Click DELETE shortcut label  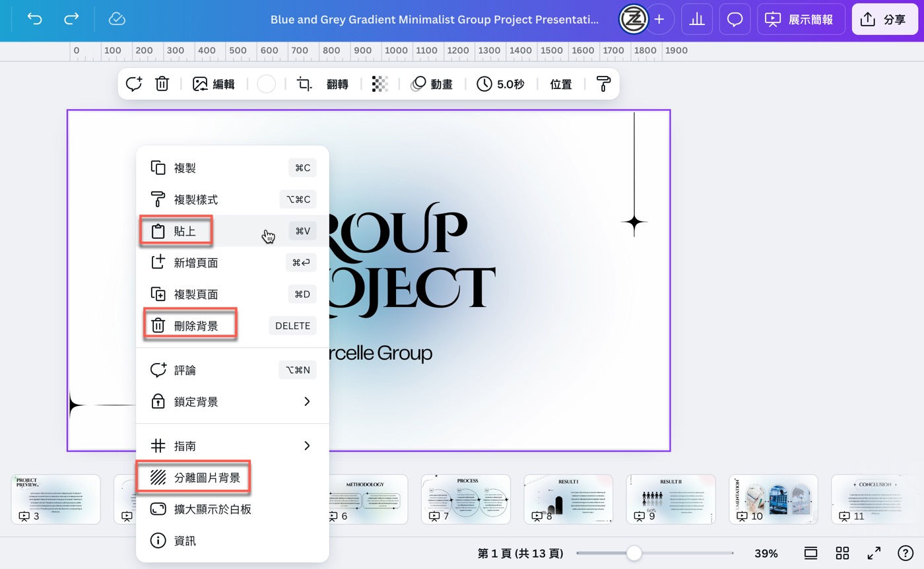(x=292, y=325)
